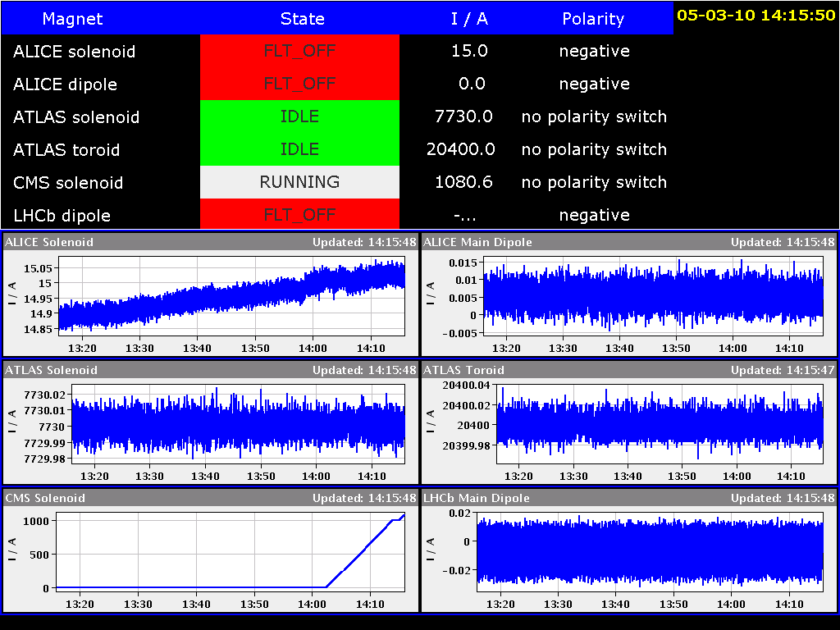Click the CMS Solenoid chart title
Image resolution: width=840 pixels, height=630 pixels.
click(x=45, y=498)
